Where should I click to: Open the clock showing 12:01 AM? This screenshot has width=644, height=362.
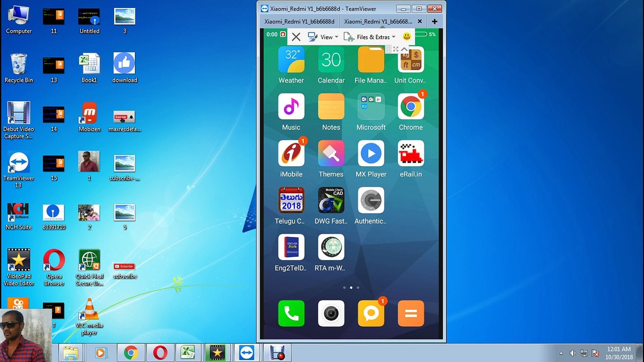pyautogui.click(x=618, y=353)
